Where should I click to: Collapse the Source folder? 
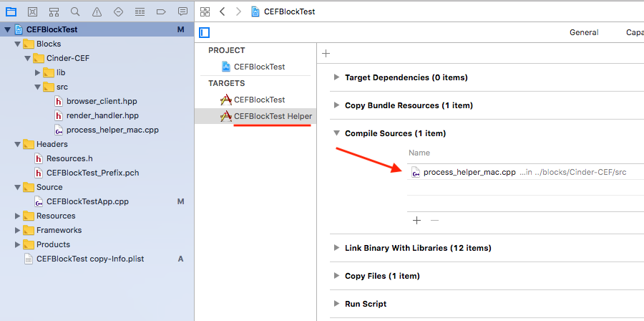tap(17, 188)
